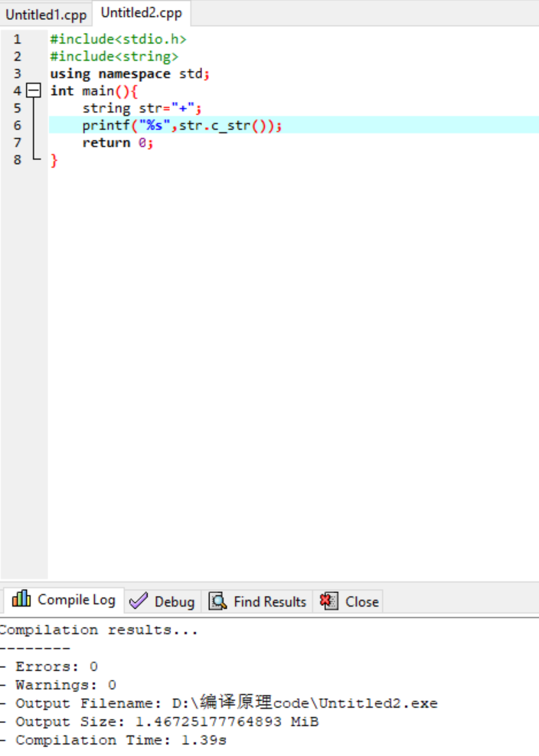Click the 'int main(){' code line

[94, 90]
